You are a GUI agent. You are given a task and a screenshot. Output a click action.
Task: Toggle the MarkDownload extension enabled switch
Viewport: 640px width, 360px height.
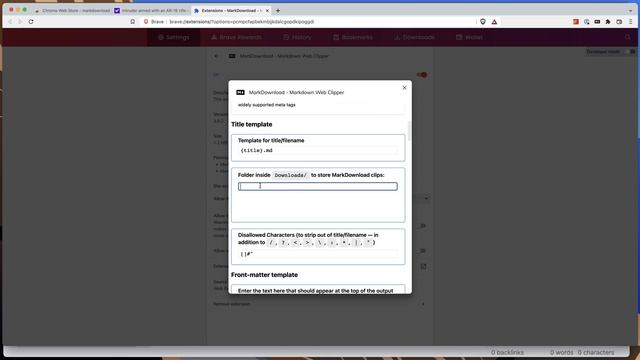[422, 75]
